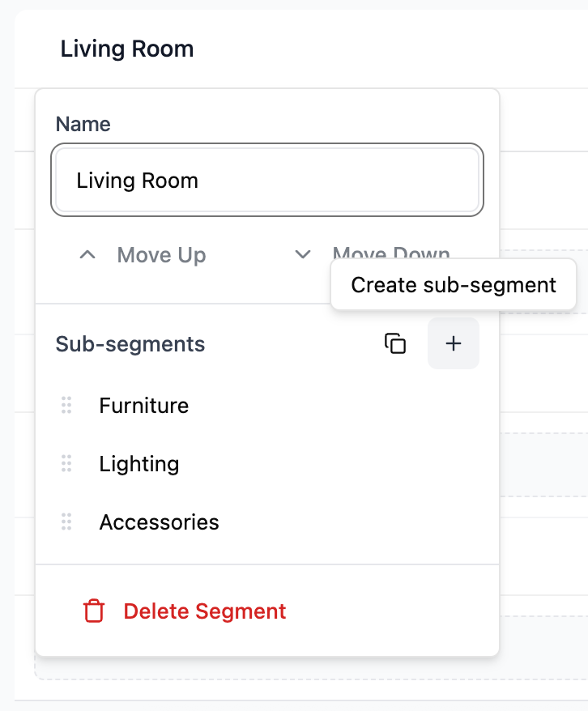Screen dimensions: 588x711
Task: Click the Accessories drag handle dots
Action: coord(66,522)
